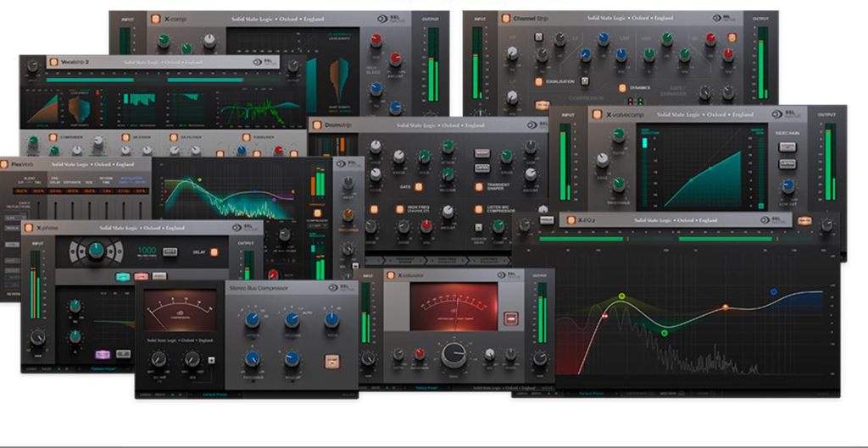
Task: Click the white button in X-phase
Action: click(x=159, y=276)
